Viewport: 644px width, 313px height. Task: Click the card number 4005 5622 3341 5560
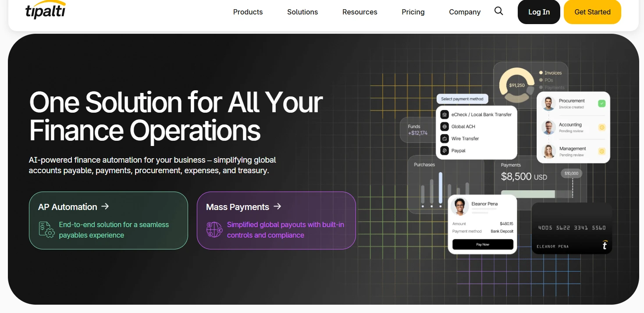tap(572, 228)
